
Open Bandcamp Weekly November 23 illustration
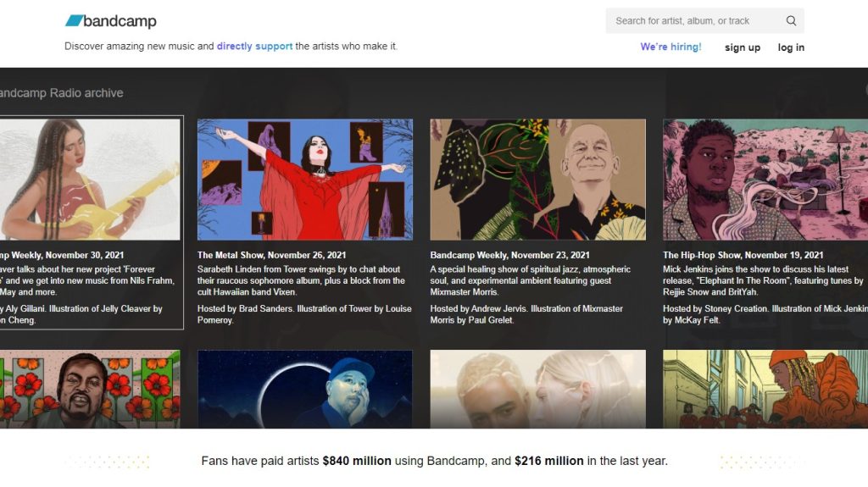(x=537, y=180)
